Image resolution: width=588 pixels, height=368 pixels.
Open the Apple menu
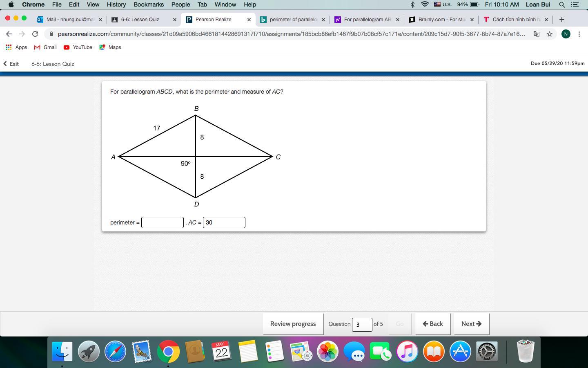pyautogui.click(x=11, y=4)
